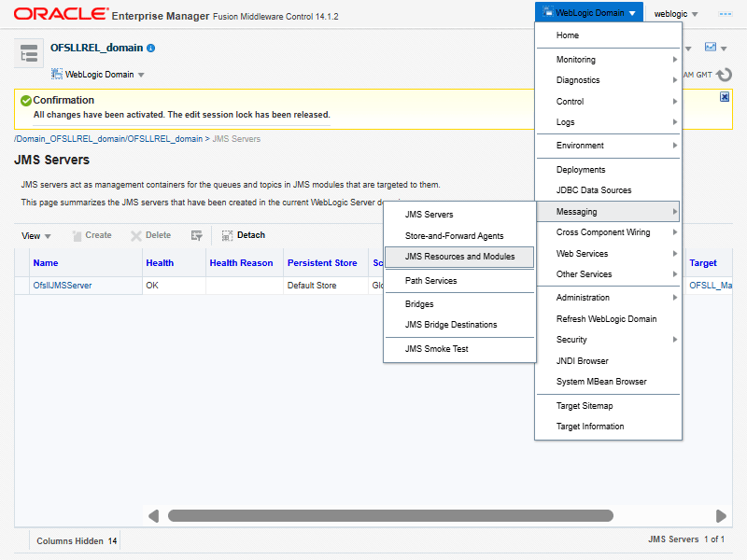Select JMS Resources and Modules submenu item
Viewport: 747px width, 560px height.
point(459,256)
